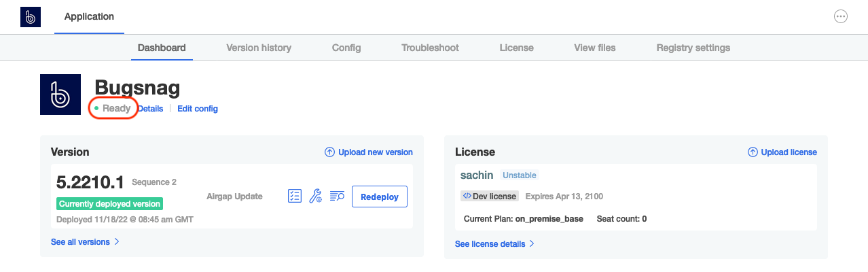Click the Sequence 2 label

[x=154, y=182]
